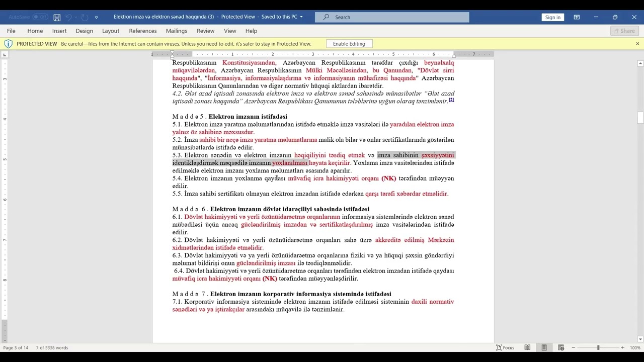Click the red text 'beynəlxalq'
The image size is (644, 362).
439,63
